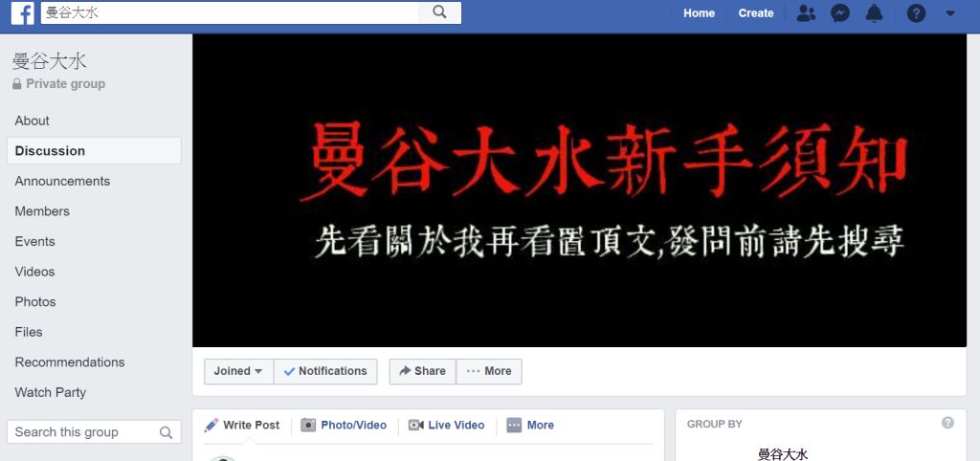The width and height of the screenshot is (980, 461).
Task: Expand the Joined dropdown
Action: [238, 371]
